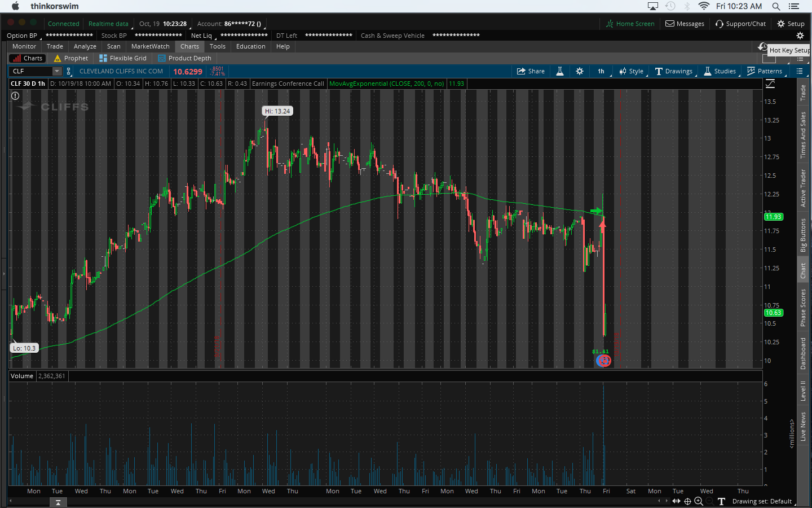Open the thinkorswim application menu

[x=55, y=6]
